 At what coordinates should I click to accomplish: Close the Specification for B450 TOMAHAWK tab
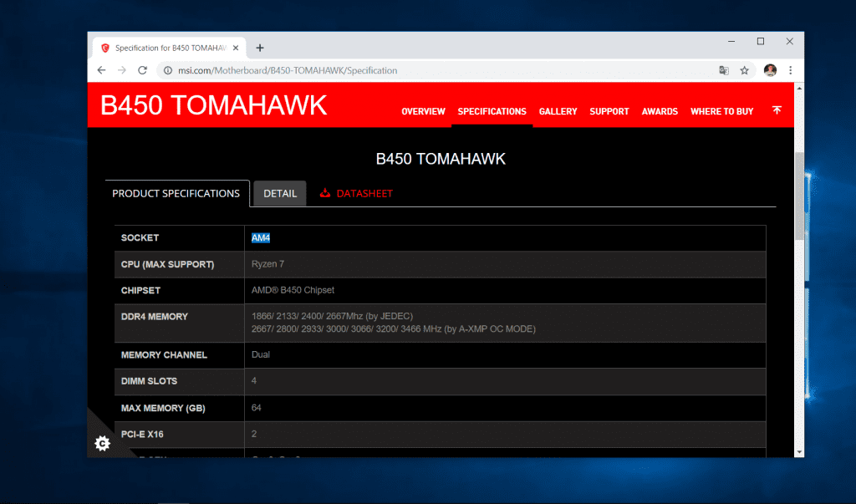(x=236, y=48)
